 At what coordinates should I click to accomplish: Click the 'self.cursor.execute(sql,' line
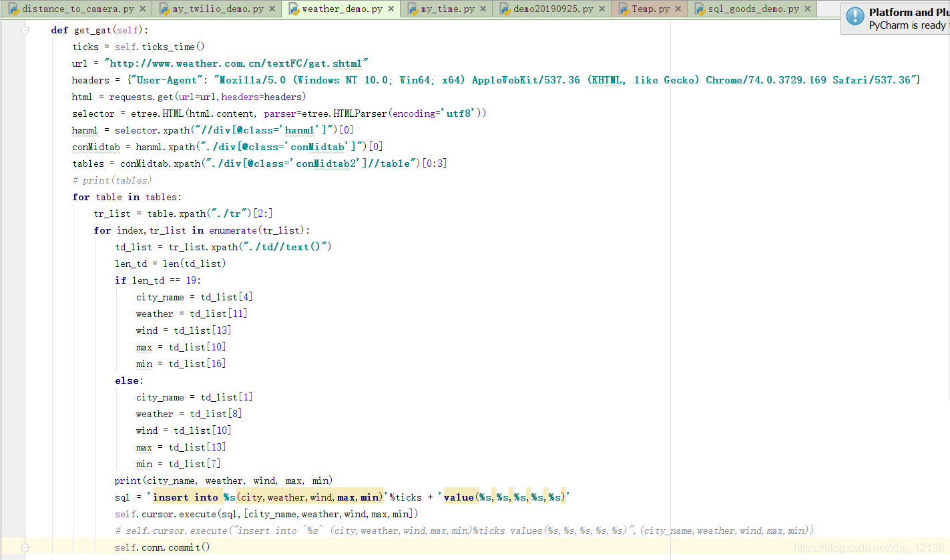(266, 514)
